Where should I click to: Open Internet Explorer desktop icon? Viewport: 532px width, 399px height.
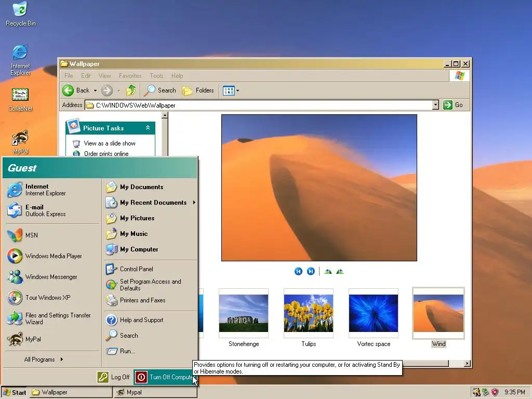coord(20,60)
